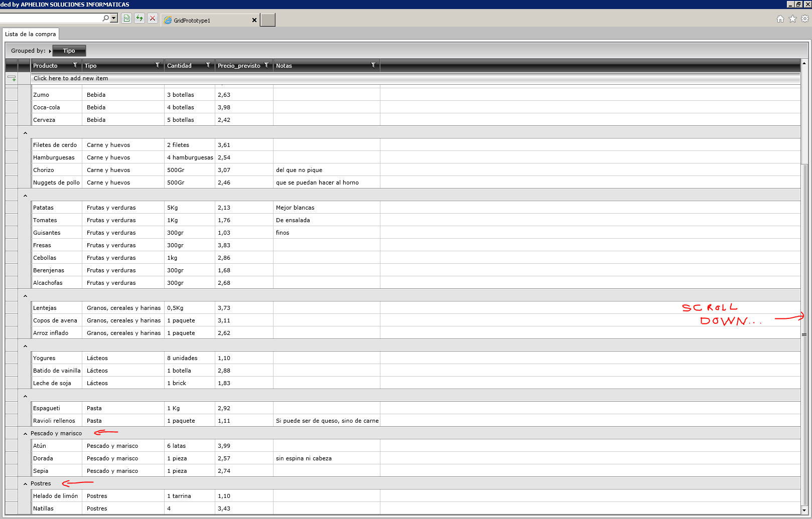Go to the browser Home page icon
The width and height of the screenshot is (812, 519).
click(780, 19)
